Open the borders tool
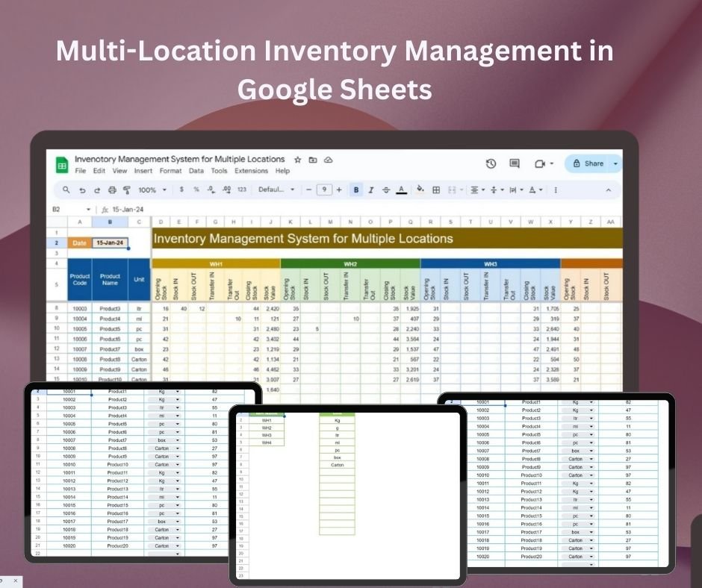Image resolution: width=702 pixels, height=588 pixels. [435, 190]
